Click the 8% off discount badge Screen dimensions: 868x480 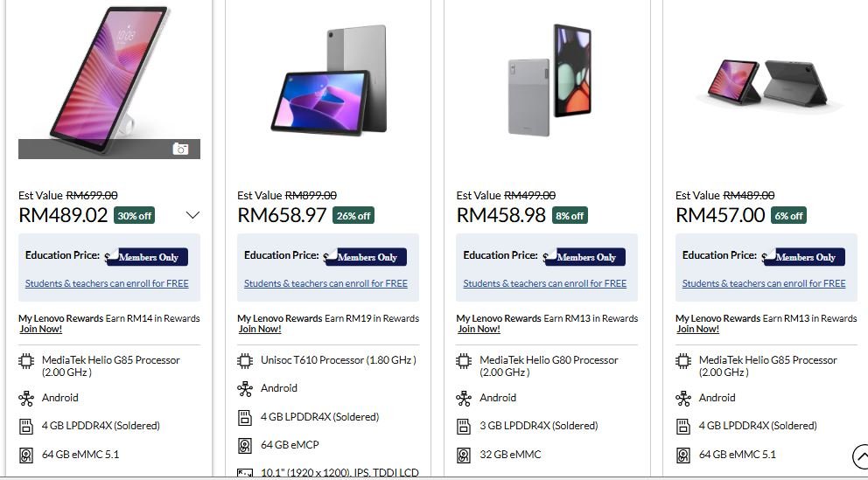pyautogui.click(x=570, y=216)
